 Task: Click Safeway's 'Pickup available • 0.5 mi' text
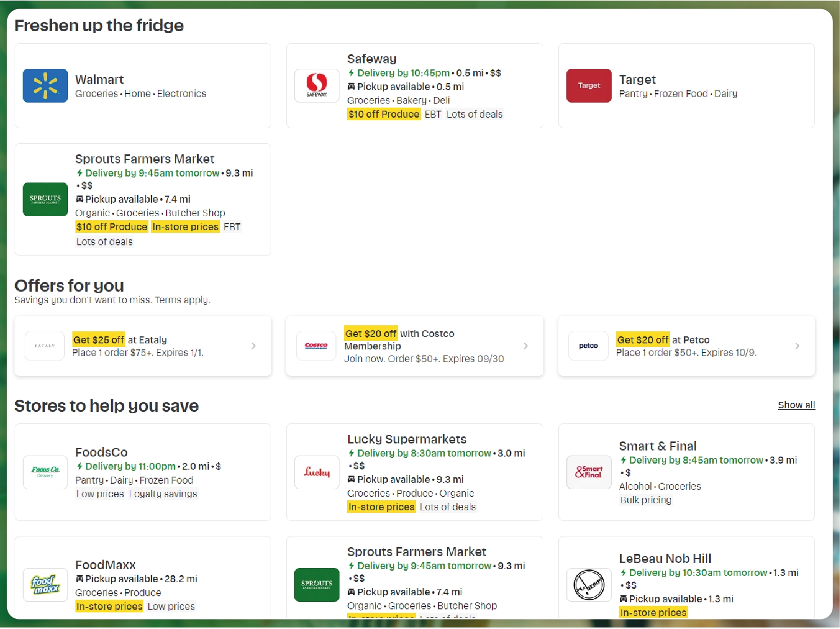(406, 86)
